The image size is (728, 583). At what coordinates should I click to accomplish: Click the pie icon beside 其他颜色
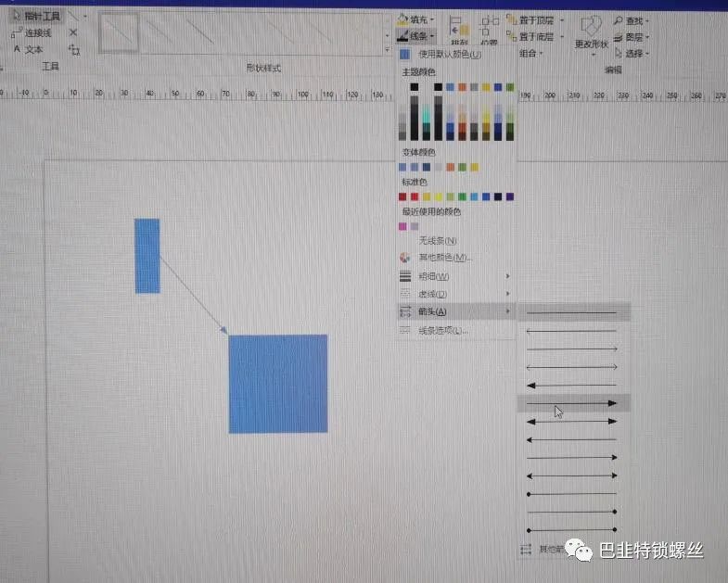click(405, 257)
